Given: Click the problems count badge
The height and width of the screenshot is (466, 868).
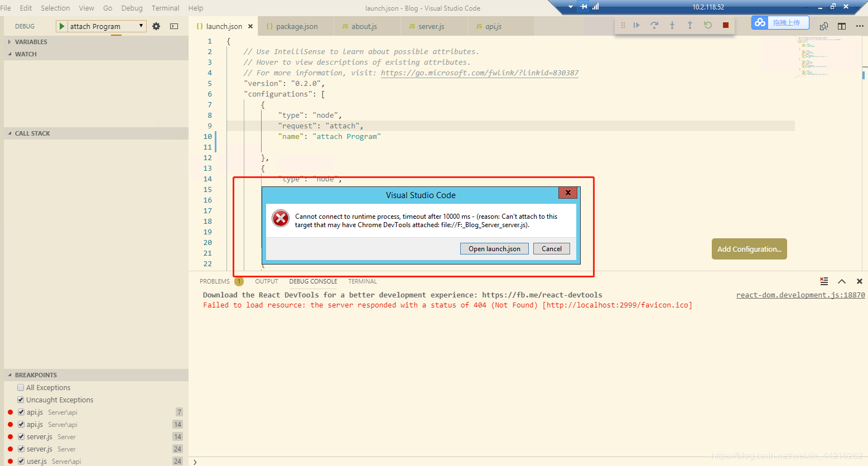Looking at the screenshot, I should pos(239,281).
